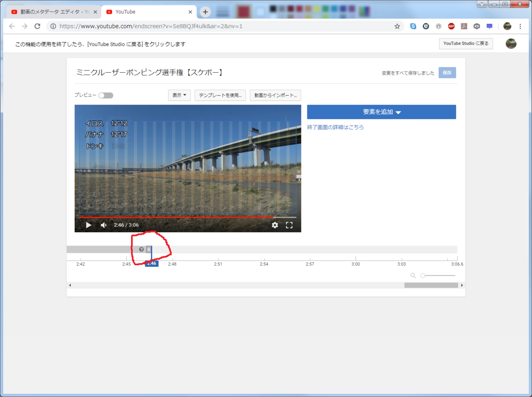Click the horizontal timeline scrollbar thumb
Viewport: 532px width, 397px height.
point(431,285)
